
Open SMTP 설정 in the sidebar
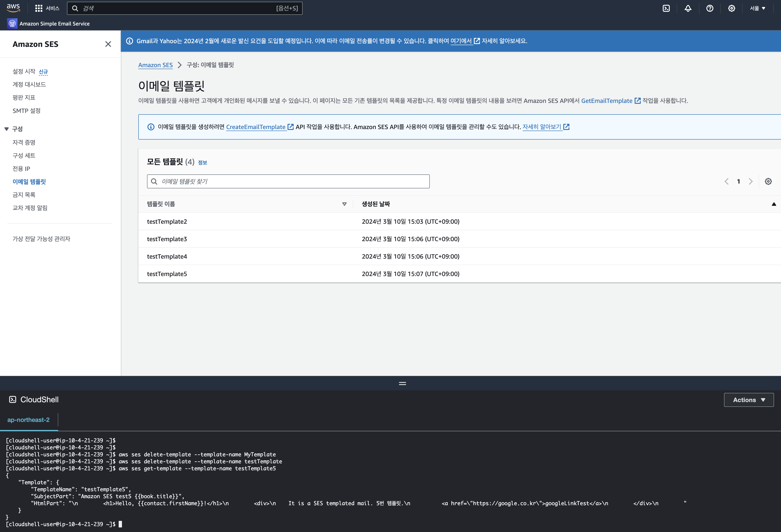[x=27, y=111]
